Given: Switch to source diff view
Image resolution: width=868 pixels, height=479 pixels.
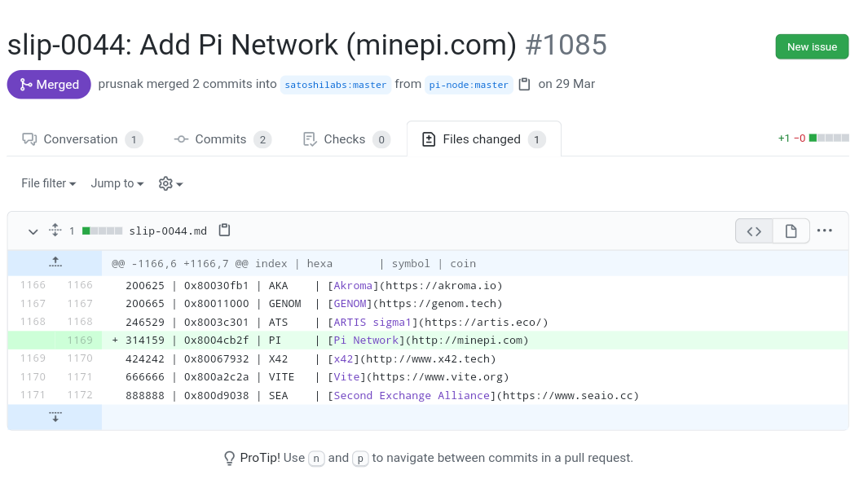Looking at the screenshot, I should click(x=754, y=231).
